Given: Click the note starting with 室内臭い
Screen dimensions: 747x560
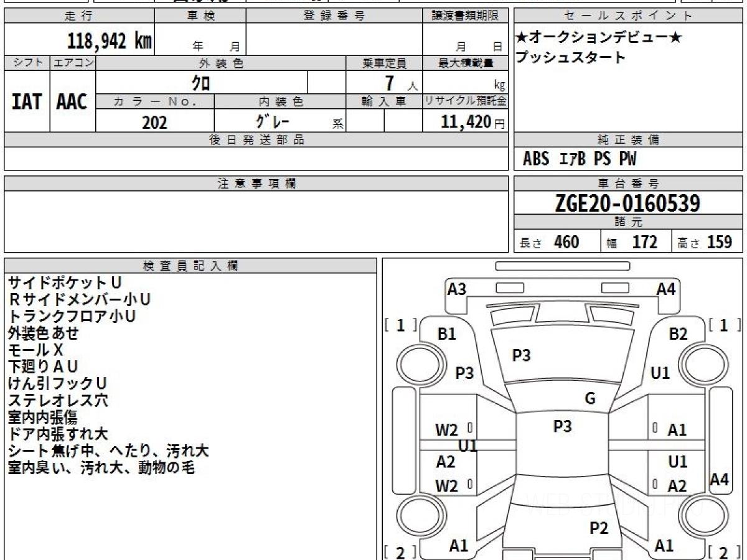Looking at the screenshot, I should point(101,467).
